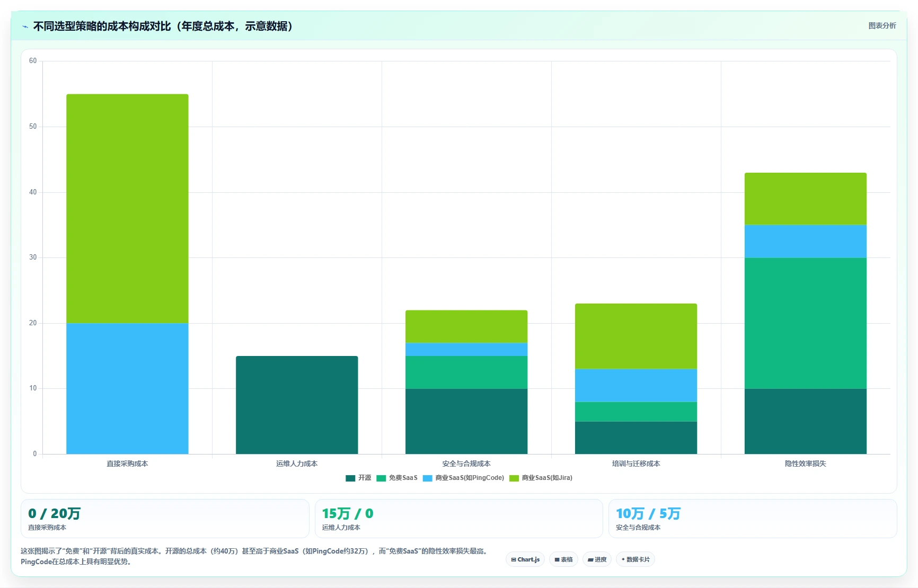Click the 表格 tag chip
Screen dimensions: 918x588
point(563,559)
